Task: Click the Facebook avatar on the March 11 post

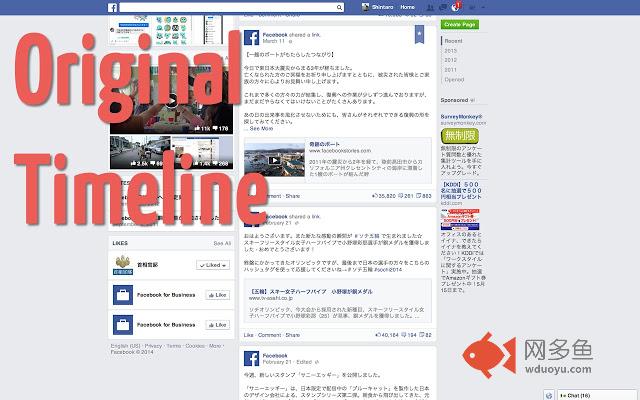Action: point(251,38)
